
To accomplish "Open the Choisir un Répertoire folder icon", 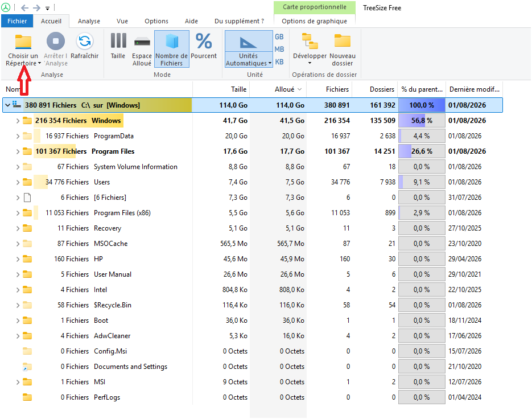I will pos(23,42).
